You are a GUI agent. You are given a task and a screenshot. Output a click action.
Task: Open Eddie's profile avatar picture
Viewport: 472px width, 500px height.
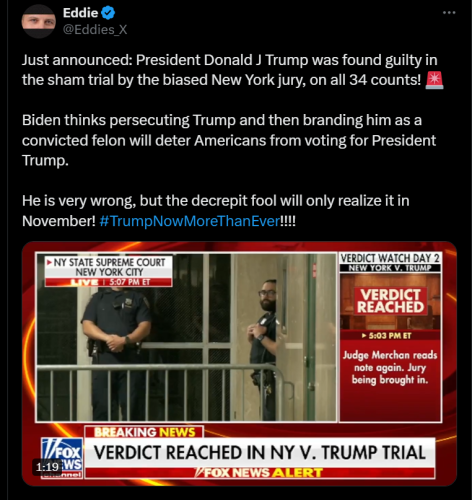pyautogui.click(x=38, y=21)
